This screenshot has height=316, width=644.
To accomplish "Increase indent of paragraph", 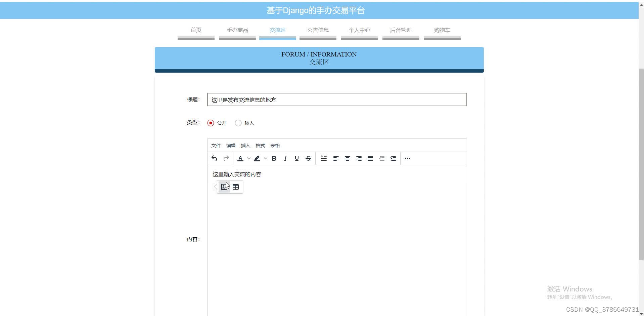I will click(393, 158).
